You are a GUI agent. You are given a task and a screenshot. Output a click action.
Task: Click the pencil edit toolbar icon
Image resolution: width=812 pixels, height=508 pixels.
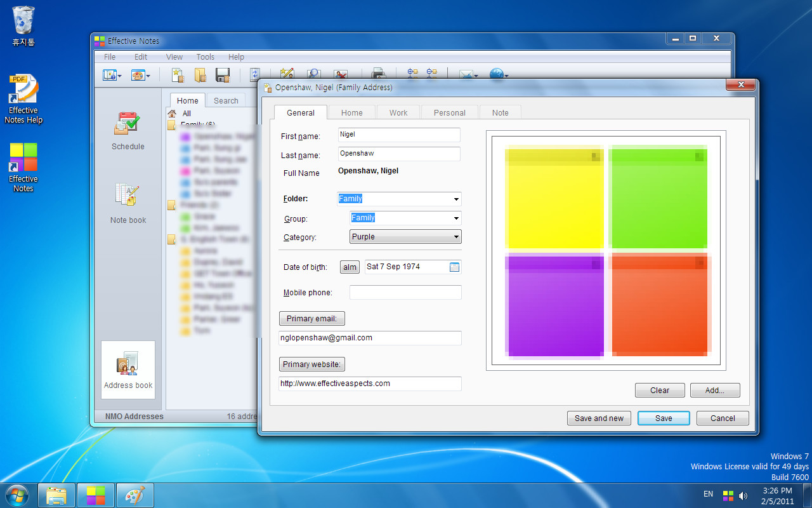click(x=287, y=74)
